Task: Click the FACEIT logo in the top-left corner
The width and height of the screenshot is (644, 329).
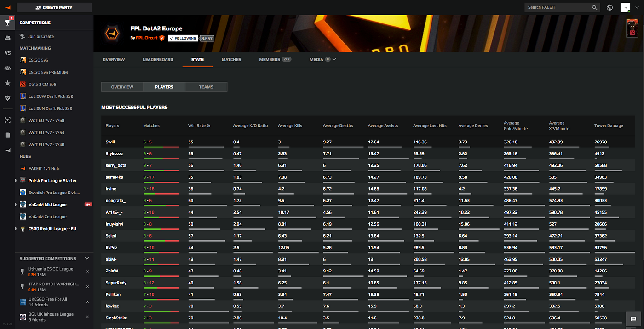Action: coord(7,7)
